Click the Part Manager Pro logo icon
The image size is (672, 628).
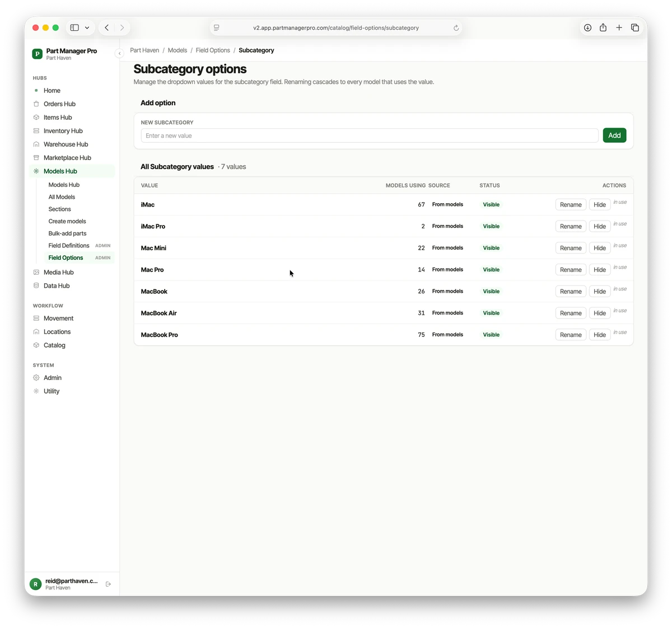[x=38, y=54]
